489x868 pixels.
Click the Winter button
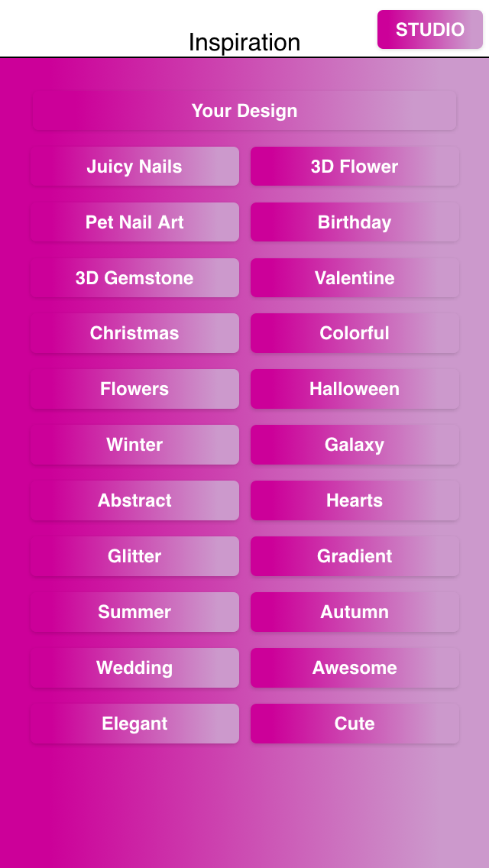tap(134, 445)
